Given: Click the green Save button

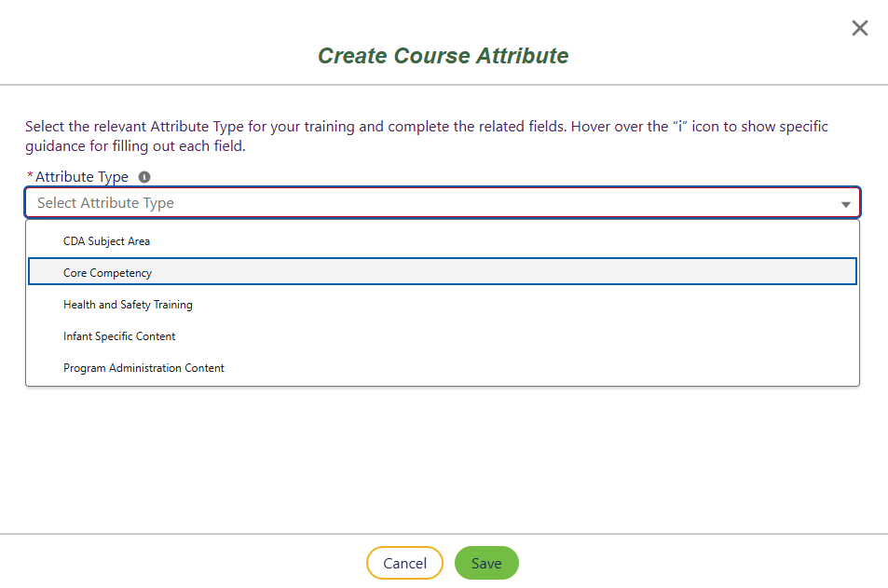Looking at the screenshot, I should click(486, 563).
